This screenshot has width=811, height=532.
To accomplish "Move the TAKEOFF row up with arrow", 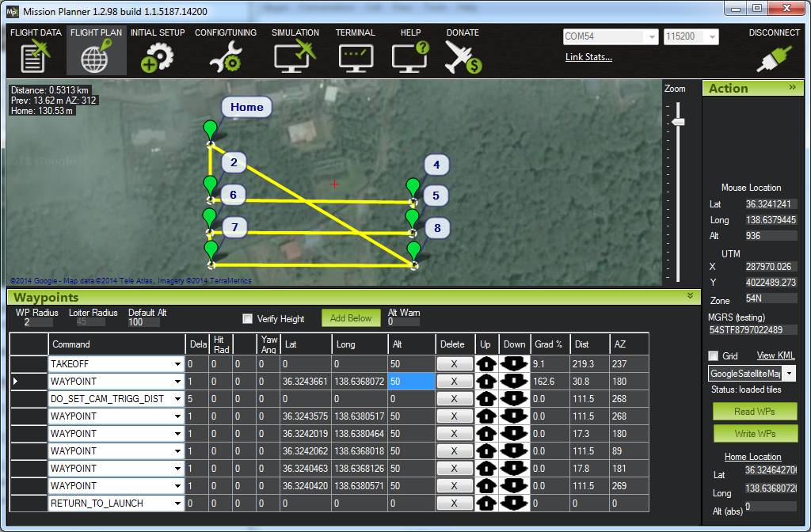I will coord(485,364).
